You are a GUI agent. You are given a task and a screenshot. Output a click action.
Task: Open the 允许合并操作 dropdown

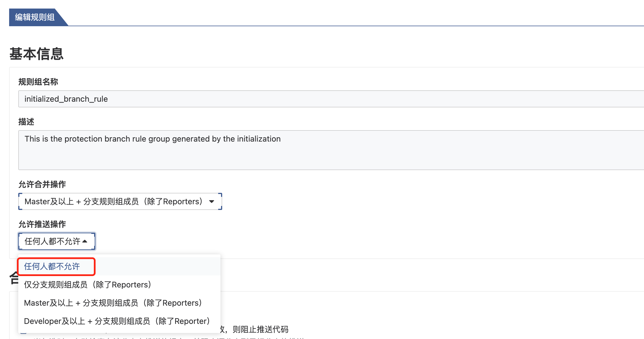(x=114, y=201)
